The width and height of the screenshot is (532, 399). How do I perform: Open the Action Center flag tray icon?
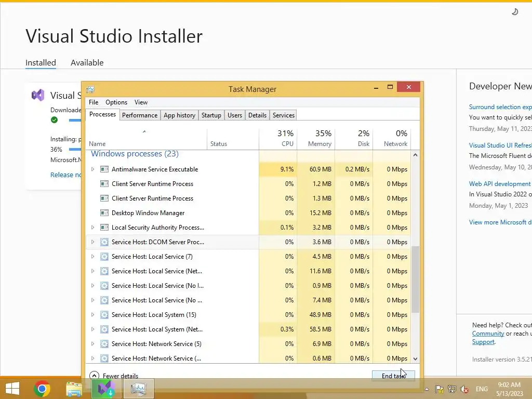[x=439, y=389]
